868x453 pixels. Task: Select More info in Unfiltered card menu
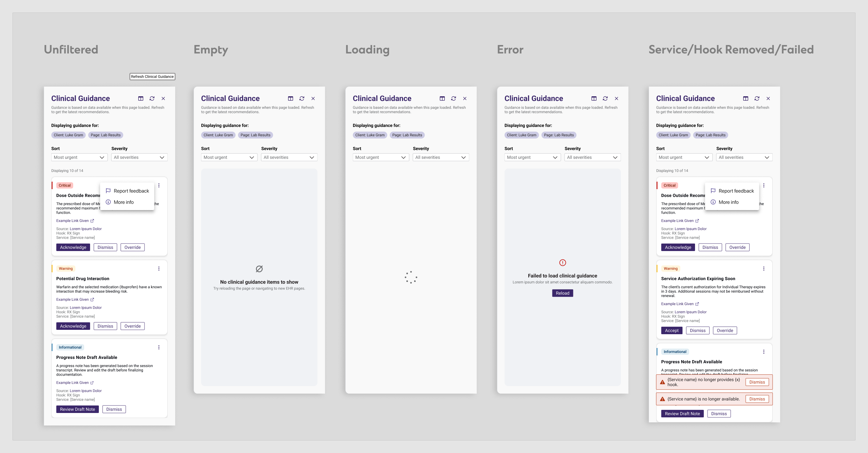(127, 202)
